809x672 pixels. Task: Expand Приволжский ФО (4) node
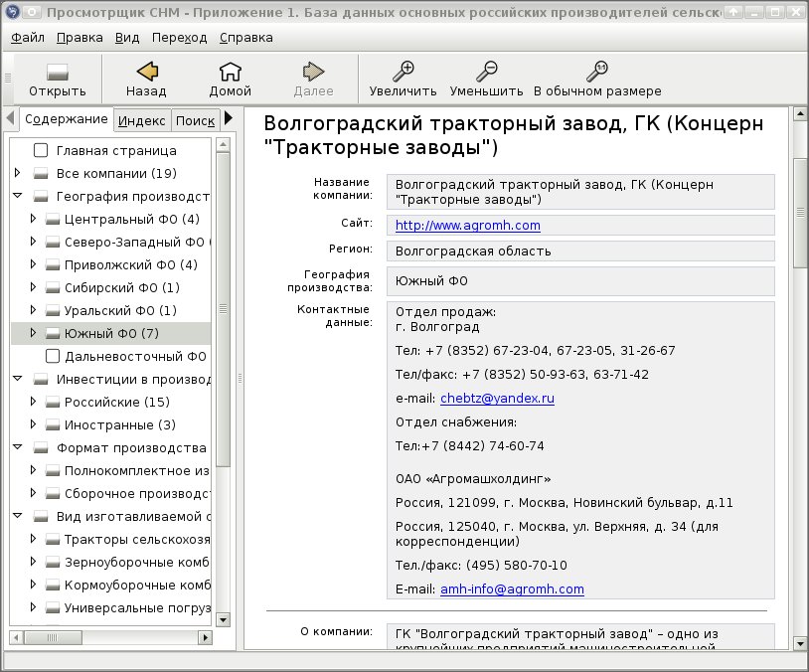pos(33,264)
